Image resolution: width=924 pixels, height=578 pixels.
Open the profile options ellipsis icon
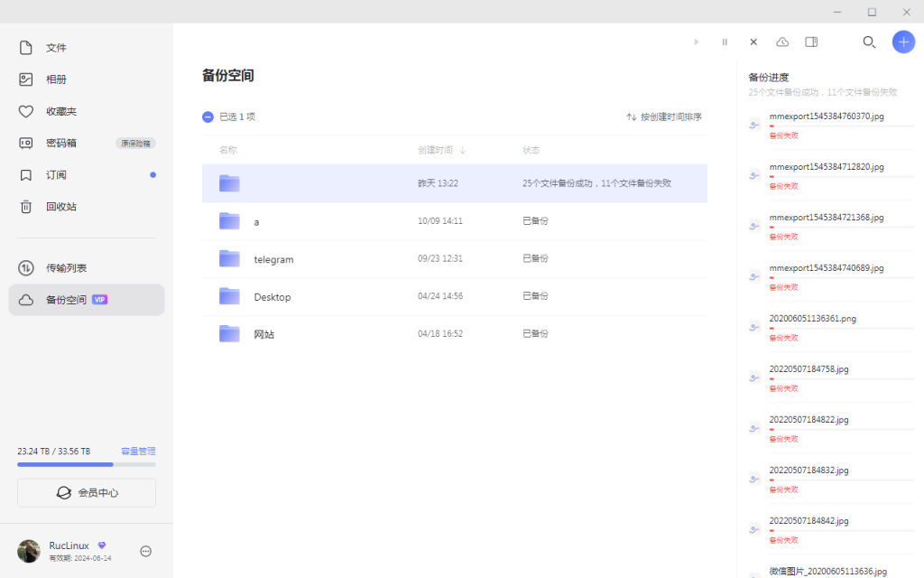coord(144,551)
